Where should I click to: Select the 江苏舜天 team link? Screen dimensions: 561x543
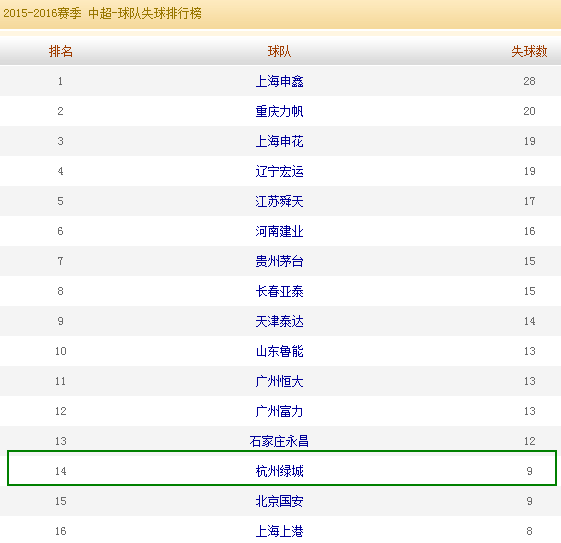(x=279, y=202)
